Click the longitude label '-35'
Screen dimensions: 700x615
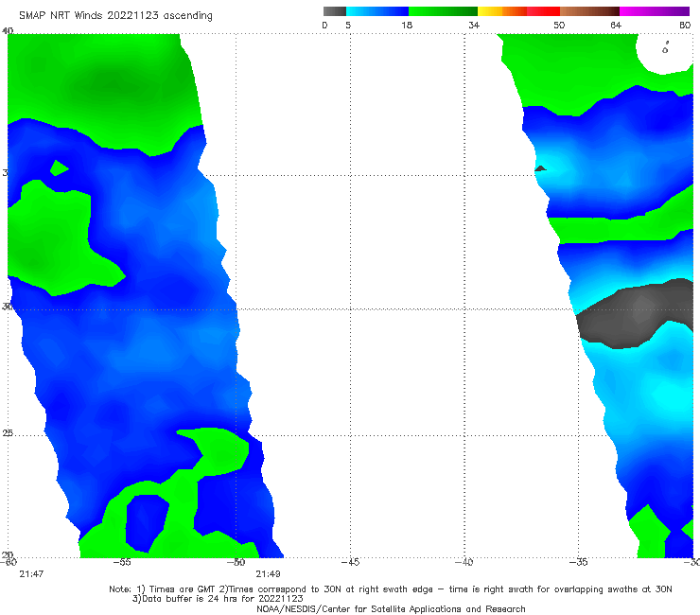pos(579,562)
